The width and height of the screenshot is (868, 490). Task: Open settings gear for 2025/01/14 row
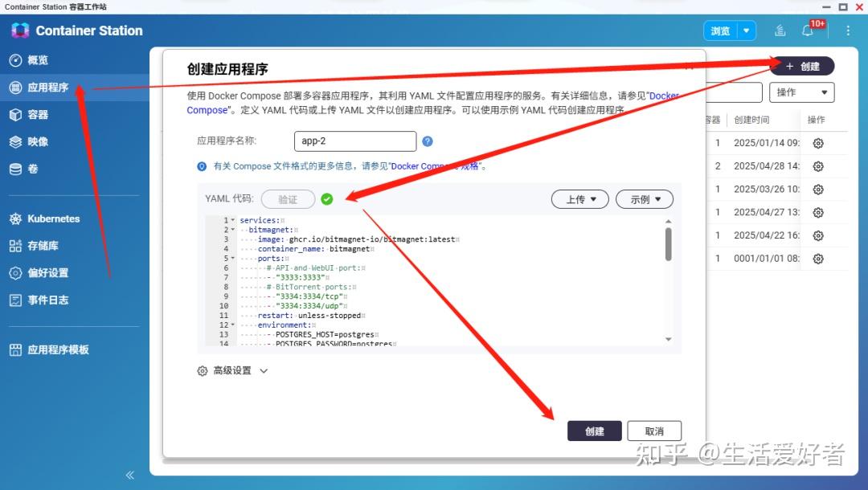[818, 143]
